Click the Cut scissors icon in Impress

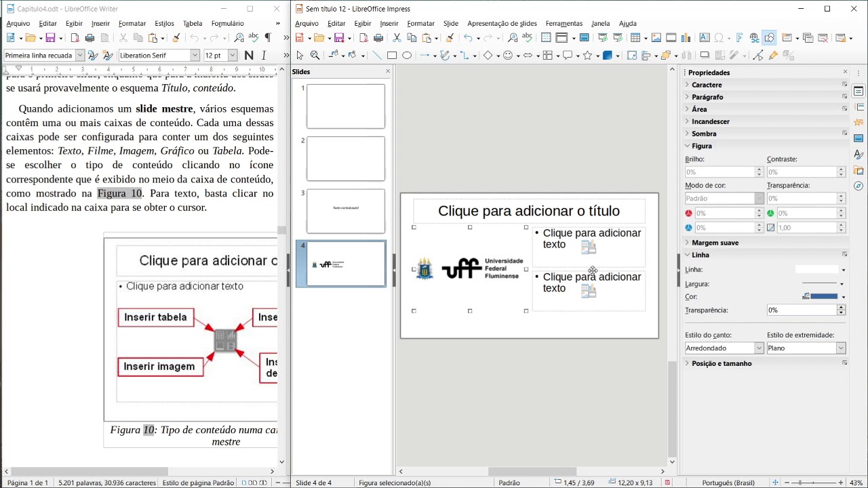397,38
